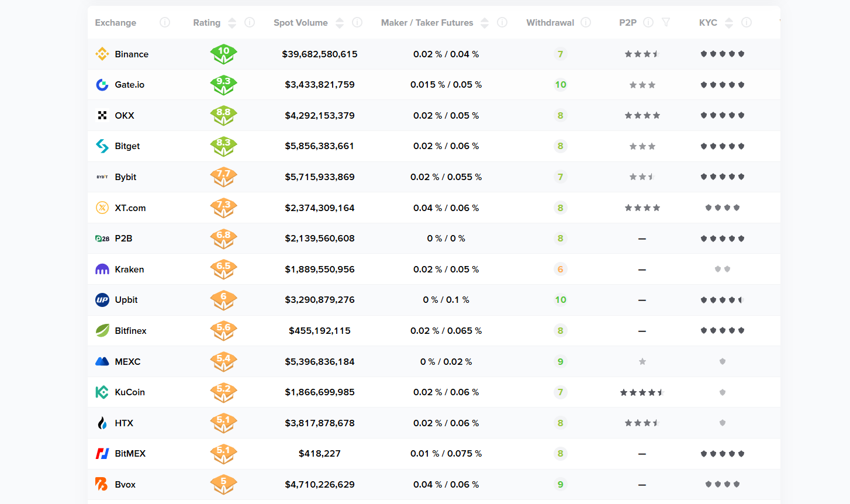
Task: Open info icon beside Withdrawal header
Action: (586, 22)
